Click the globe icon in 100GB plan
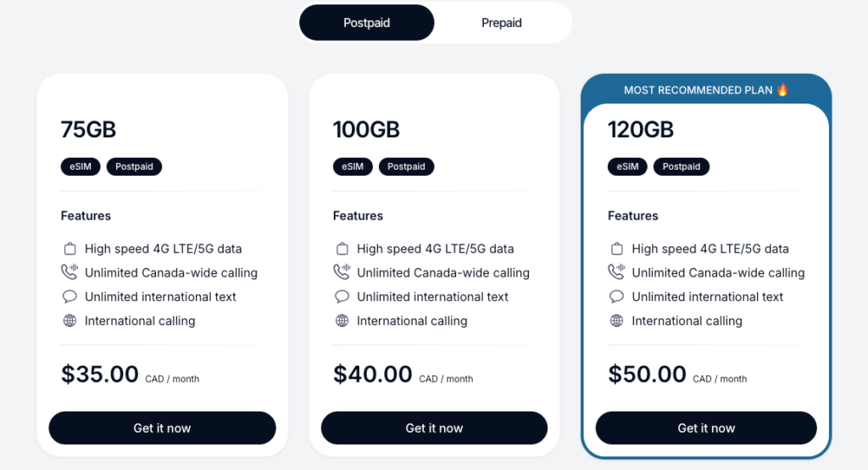 coord(342,321)
